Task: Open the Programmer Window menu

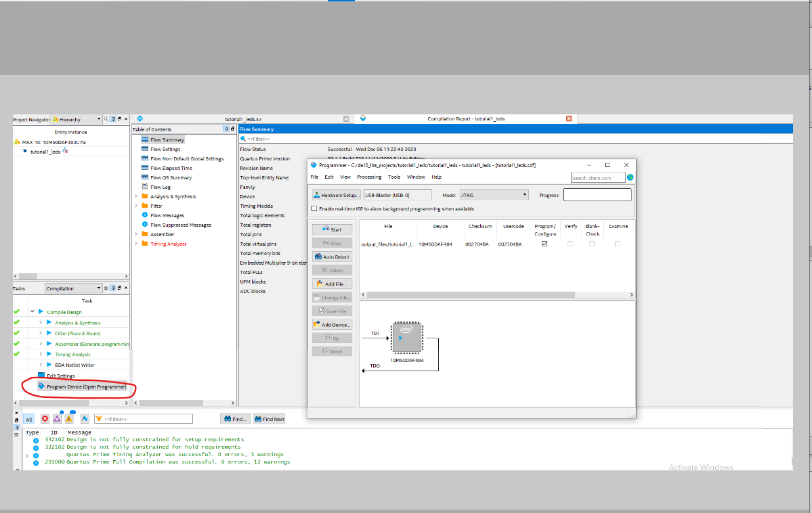Action: tap(416, 177)
